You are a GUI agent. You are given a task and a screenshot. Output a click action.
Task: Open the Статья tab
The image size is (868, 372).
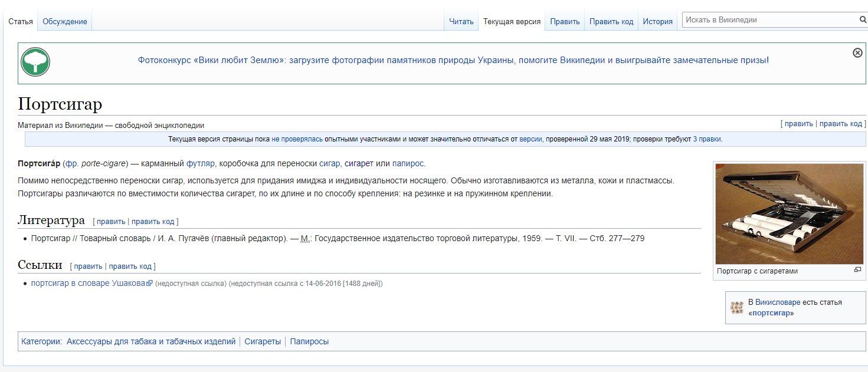21,21
